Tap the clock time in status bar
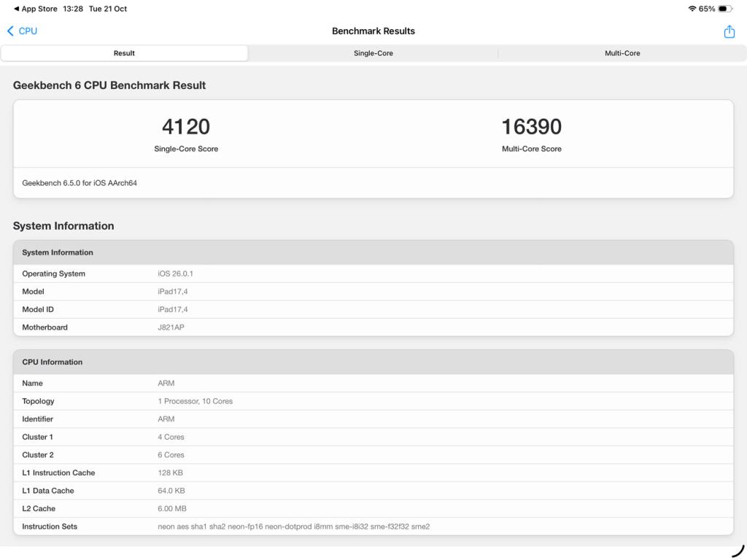Screen dimensions: 747x560 [x=73, y=9]
